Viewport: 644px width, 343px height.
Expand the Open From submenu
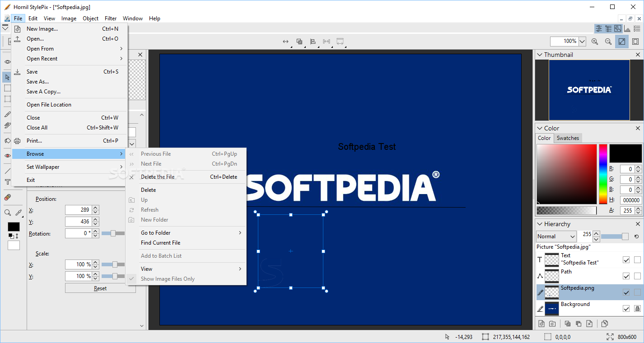[70, 49]
